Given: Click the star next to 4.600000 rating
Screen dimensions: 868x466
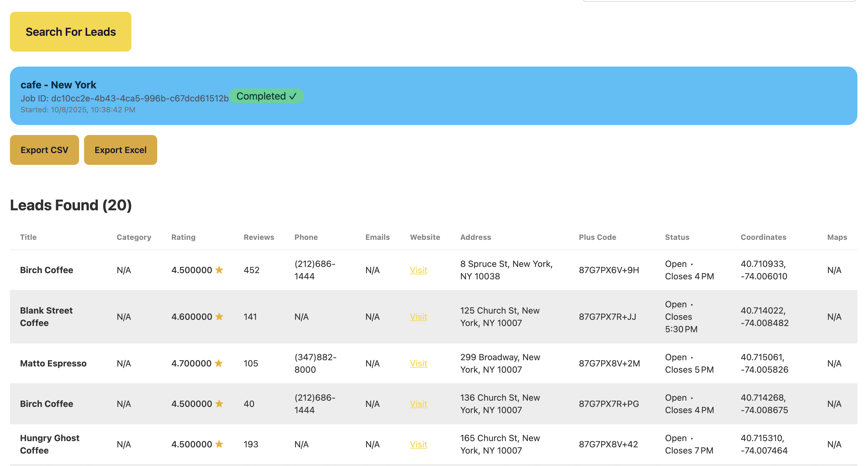Looking at the screenshot, I should click(x=219, y=316).
